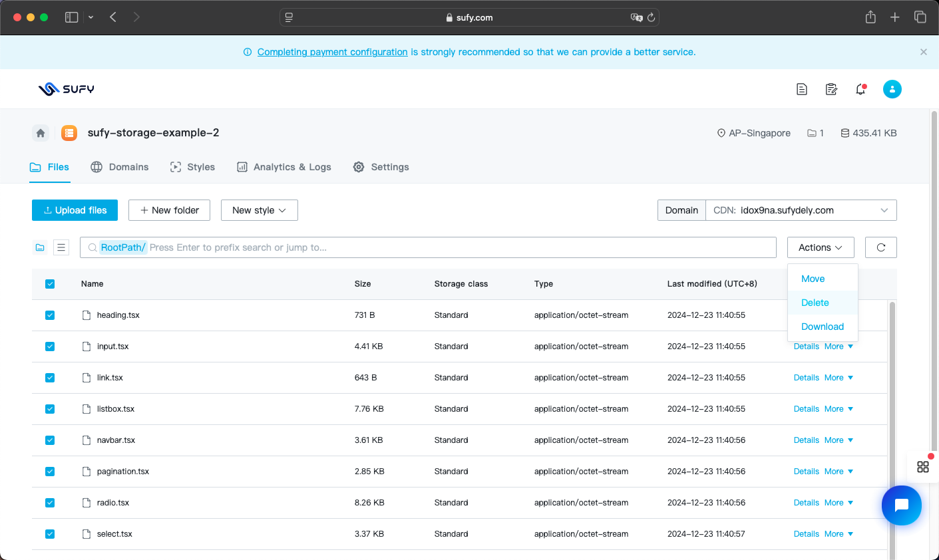Image resolution: width=939 pixels, height=560 pixels.
Task: Click file icon beside navbar.tsx
Action: 87,440
